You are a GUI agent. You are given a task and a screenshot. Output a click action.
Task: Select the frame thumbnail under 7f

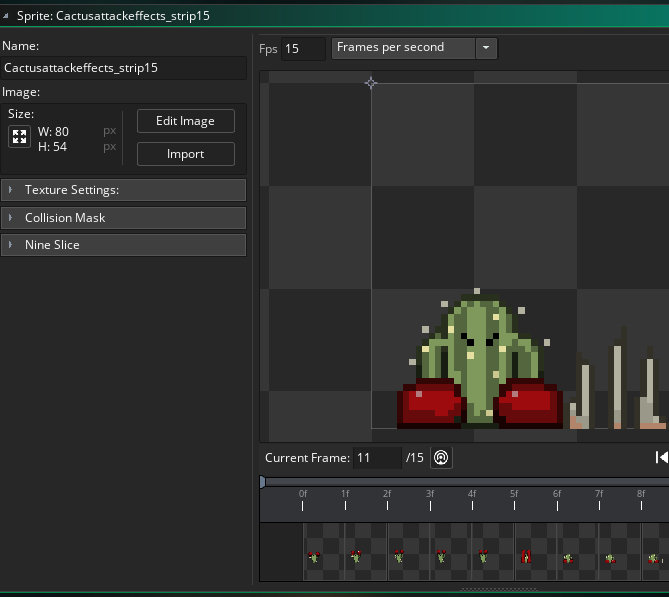coord(620,552)
